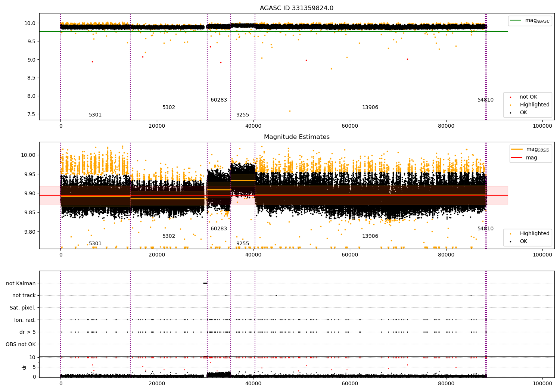Click 'OK' in the Magnitude Estimates legend
Screen dimensions: 560x392
[x=523, y=242]
